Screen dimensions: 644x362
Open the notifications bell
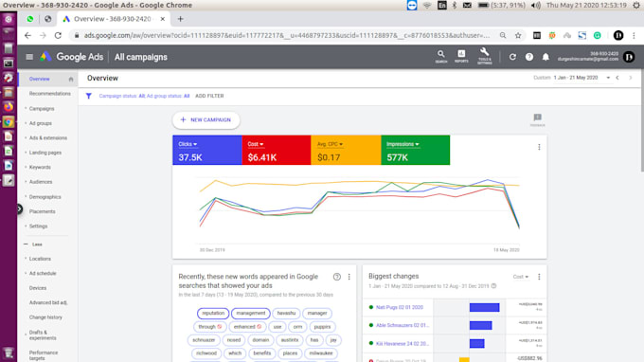click(x=546, y=57)
